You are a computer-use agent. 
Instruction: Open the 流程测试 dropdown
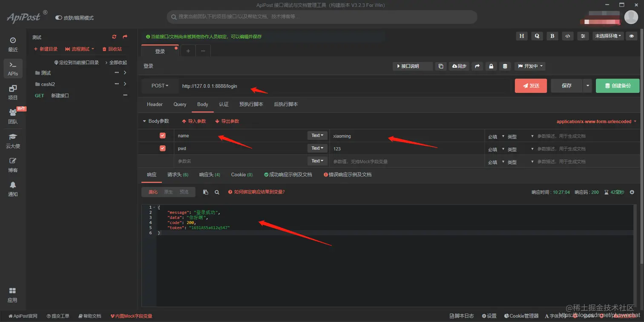[x=80, y=49]
